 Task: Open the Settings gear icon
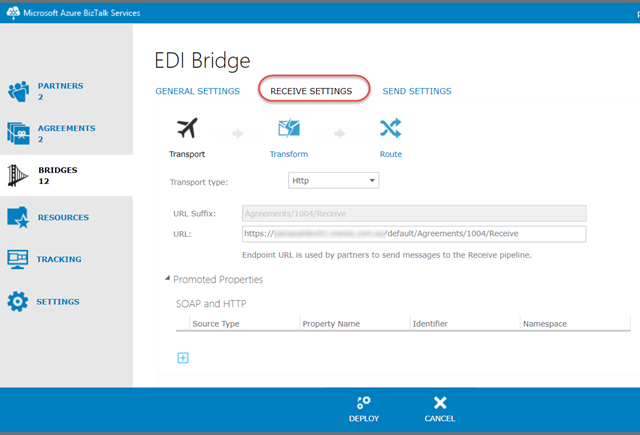19,301
